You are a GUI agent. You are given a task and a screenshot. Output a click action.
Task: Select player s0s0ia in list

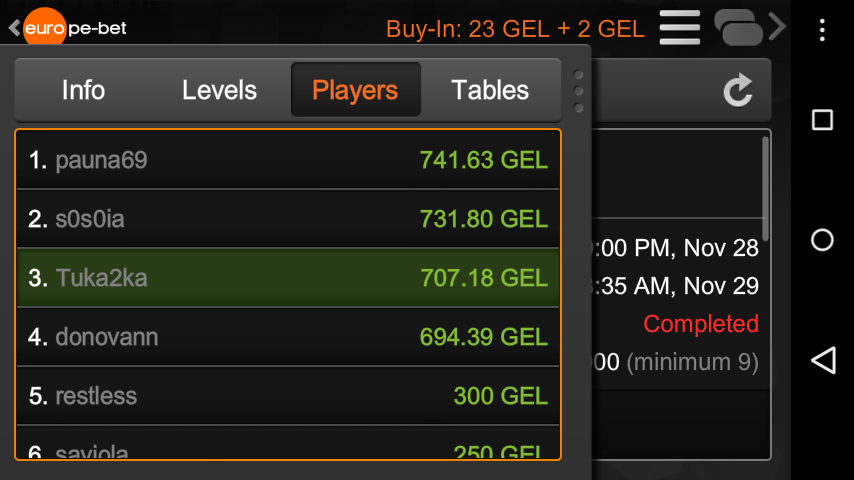[x=288, y=219]
